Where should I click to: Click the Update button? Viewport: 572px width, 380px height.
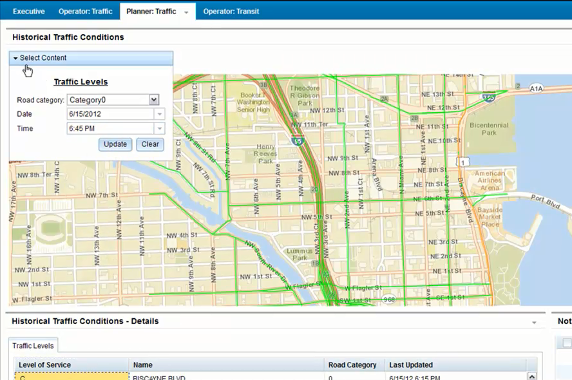tap(115, 144)
